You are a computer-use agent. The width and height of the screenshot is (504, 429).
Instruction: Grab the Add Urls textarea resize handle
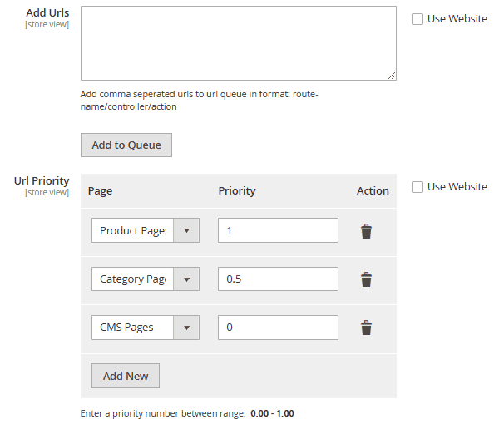(391, 75)
